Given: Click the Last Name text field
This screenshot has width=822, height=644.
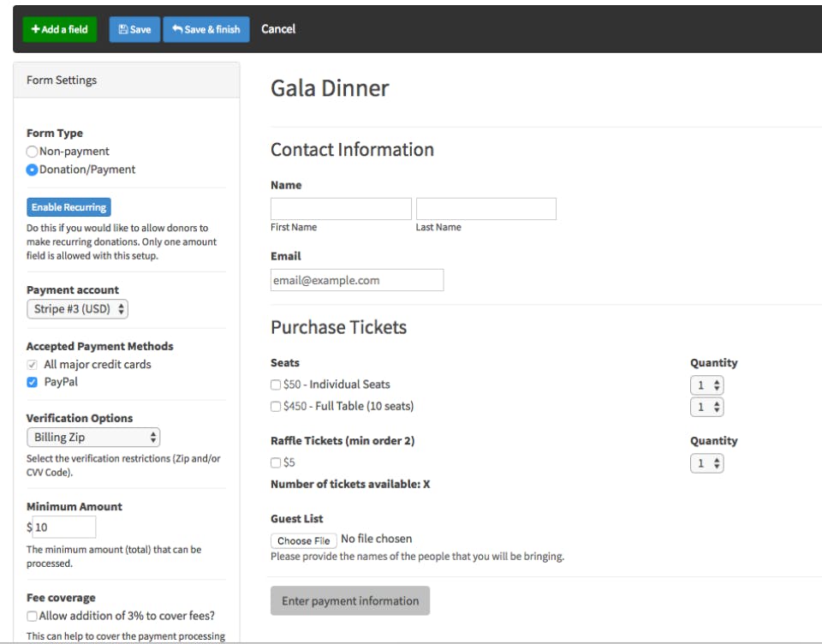Looking at the screenshot, I should point(485,209).
